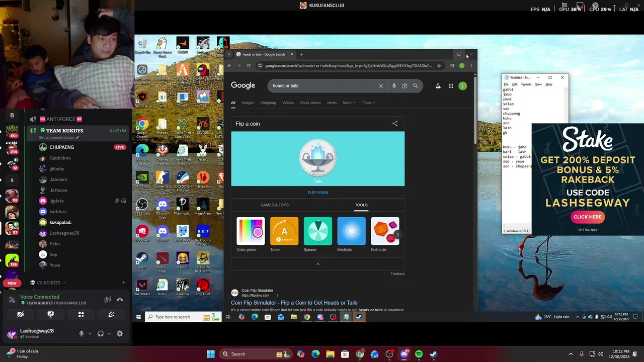The width and height of the screenshot is (644, 362).
Task: Open the Google account avatar
Action: (x=462, y=86)
